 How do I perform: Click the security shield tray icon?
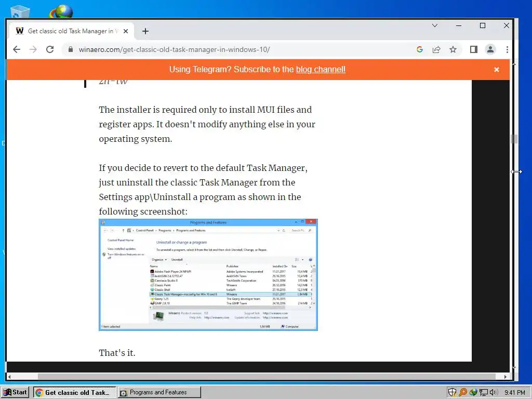[x=452, y=393]
